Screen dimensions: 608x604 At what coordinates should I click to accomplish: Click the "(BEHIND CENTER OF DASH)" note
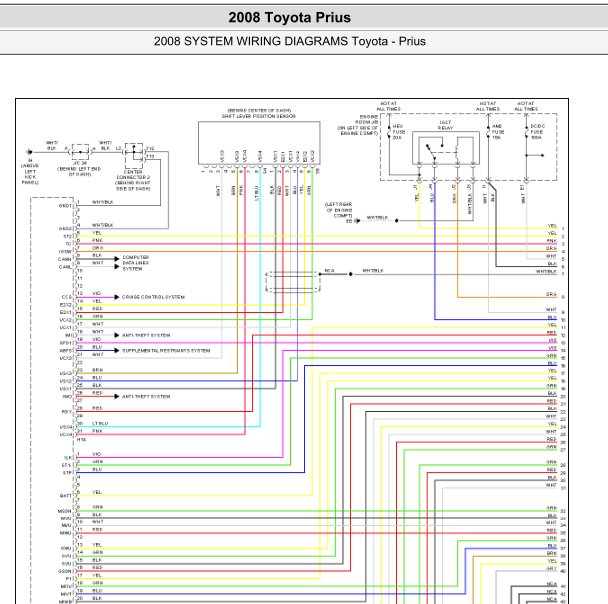point(259,110)
